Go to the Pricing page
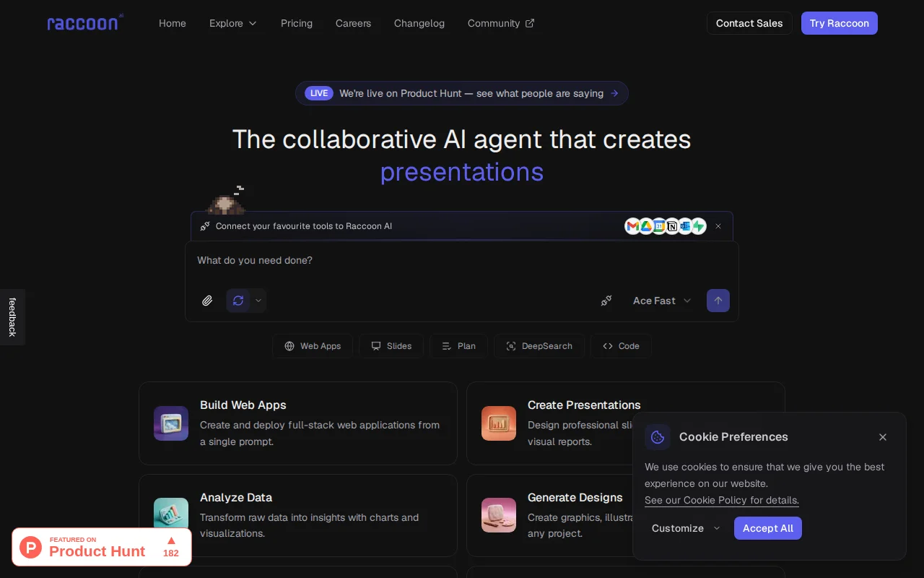Viewport: 924px width, 578px height. click(x=297, y=23)
